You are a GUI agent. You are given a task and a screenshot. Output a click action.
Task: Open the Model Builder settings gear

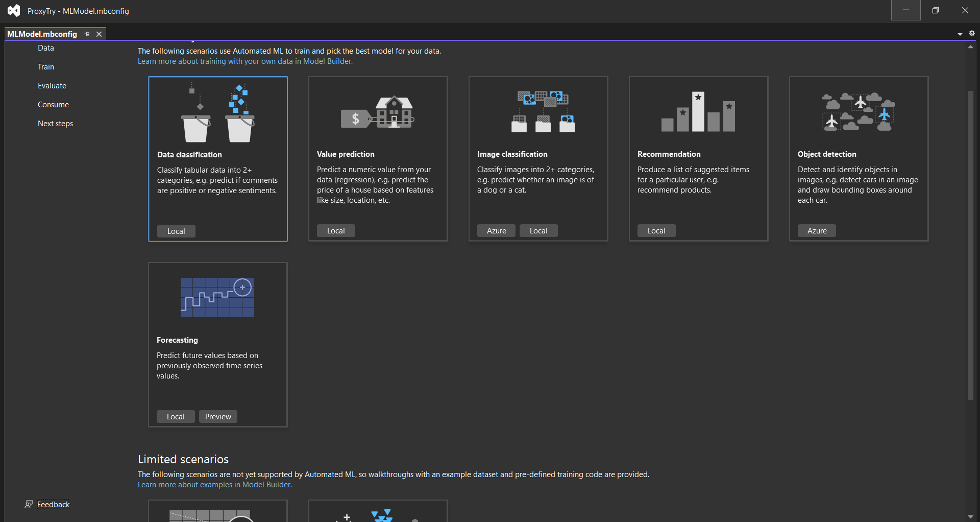[972, 33]
